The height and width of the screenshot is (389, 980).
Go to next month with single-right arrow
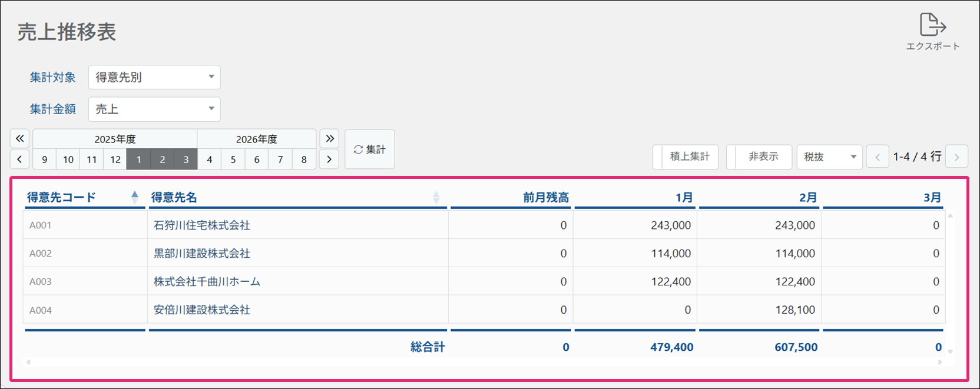coord(329,159)
